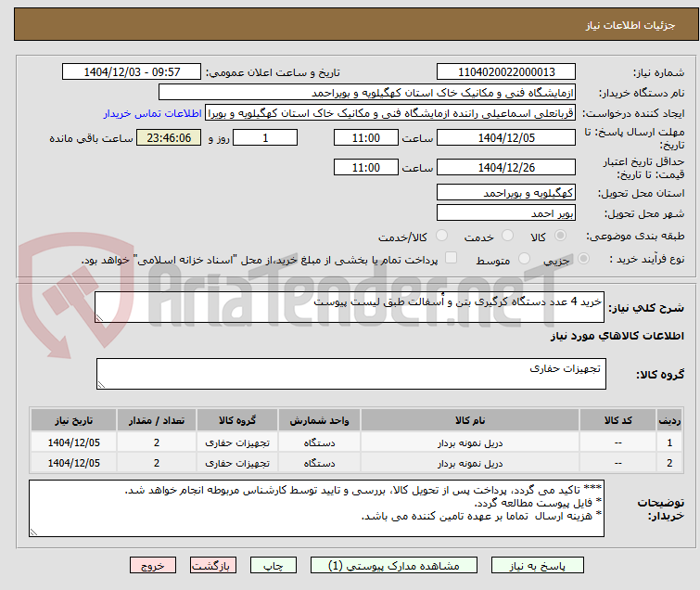Click the پاسخ به نیاز button

[537, 566]
